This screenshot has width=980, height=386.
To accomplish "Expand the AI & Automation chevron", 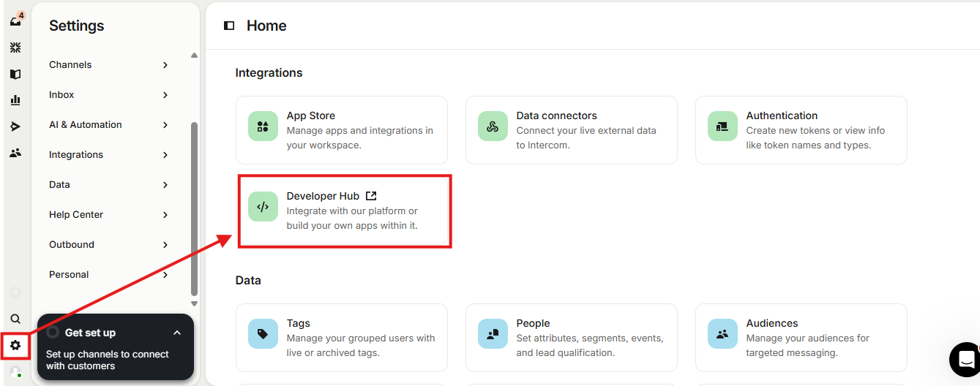I will tap(165, 125).
